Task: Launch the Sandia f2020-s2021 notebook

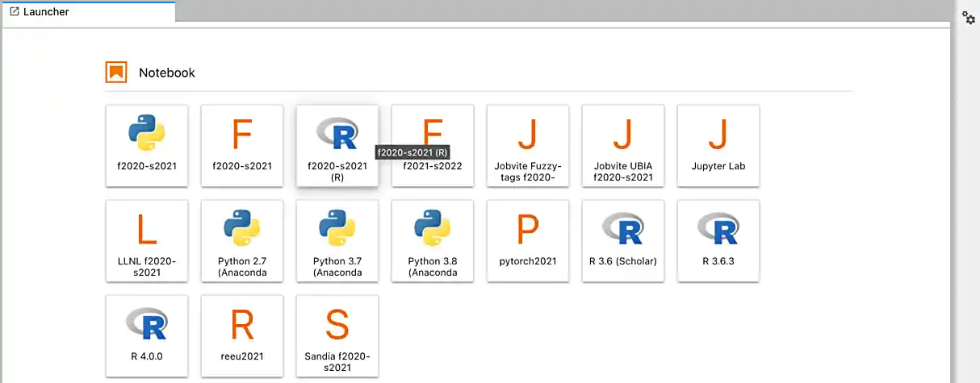Action: coord(337,335)
